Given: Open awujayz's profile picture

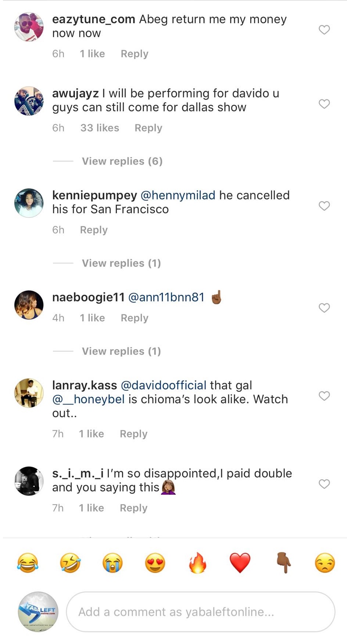Looking at the screenshot, I should (x=29, y=101).
